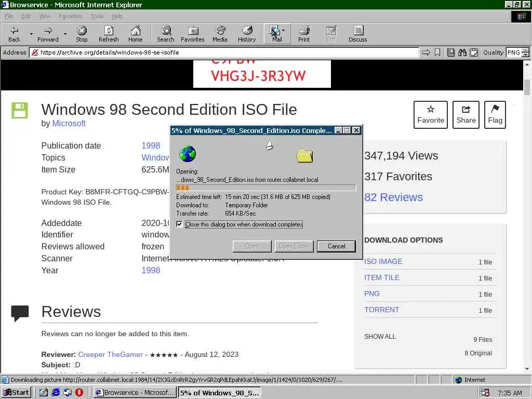Open the Favorites pane from the toolbar
Image resolution: width=532 pixels, height=399 pixels.
pyautogui.click(x=193, y=34)
